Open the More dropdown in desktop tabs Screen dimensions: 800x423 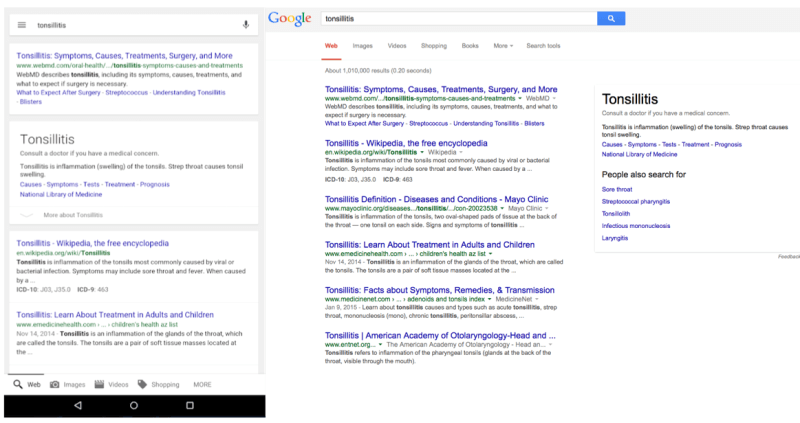(x=503, y=46)
